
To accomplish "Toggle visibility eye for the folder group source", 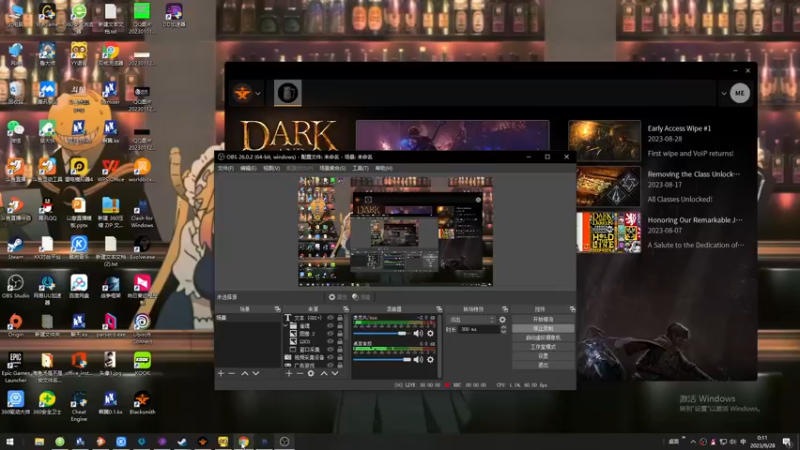I will tap(330, 326).
